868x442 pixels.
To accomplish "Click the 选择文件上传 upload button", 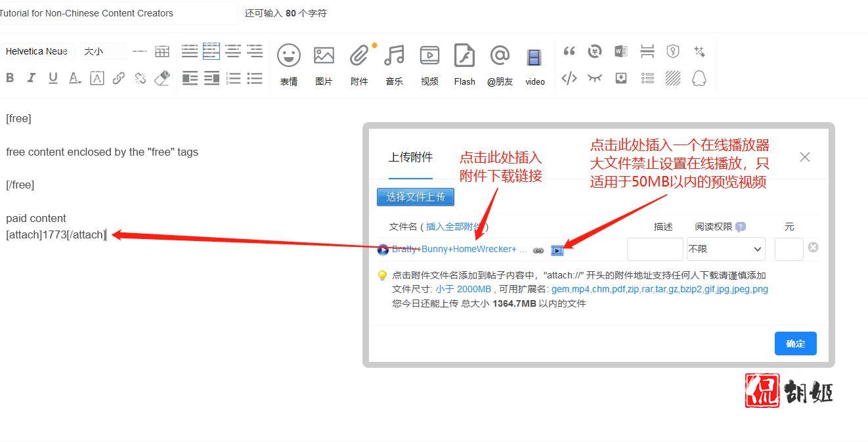I will pyautogui.click(x=415, y=196).
